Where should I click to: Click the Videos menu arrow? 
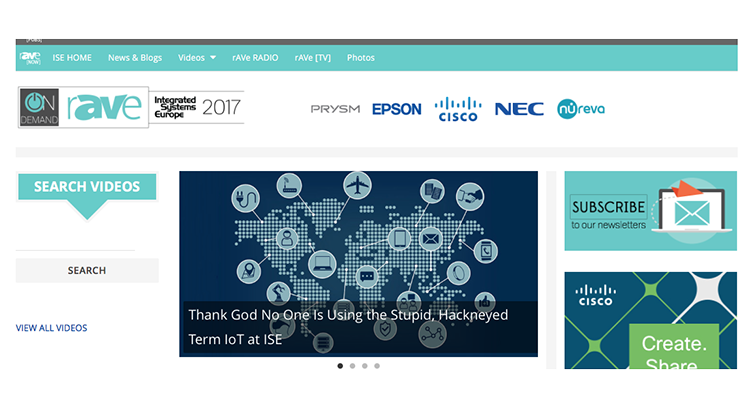[x=213, y=58]
